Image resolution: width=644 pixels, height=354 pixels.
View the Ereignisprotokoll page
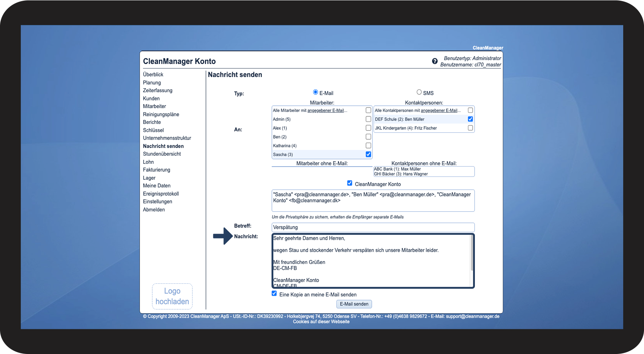[x=161, y=194]
